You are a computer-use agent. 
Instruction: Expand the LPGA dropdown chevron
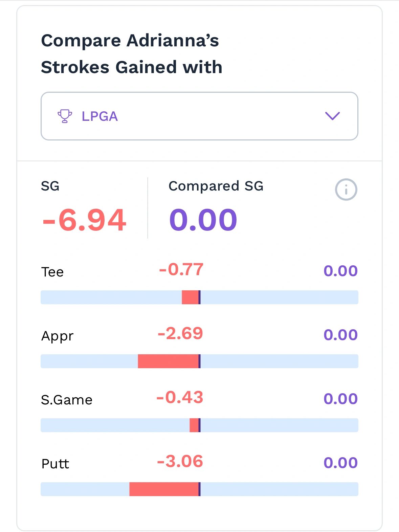click(332, 116)
